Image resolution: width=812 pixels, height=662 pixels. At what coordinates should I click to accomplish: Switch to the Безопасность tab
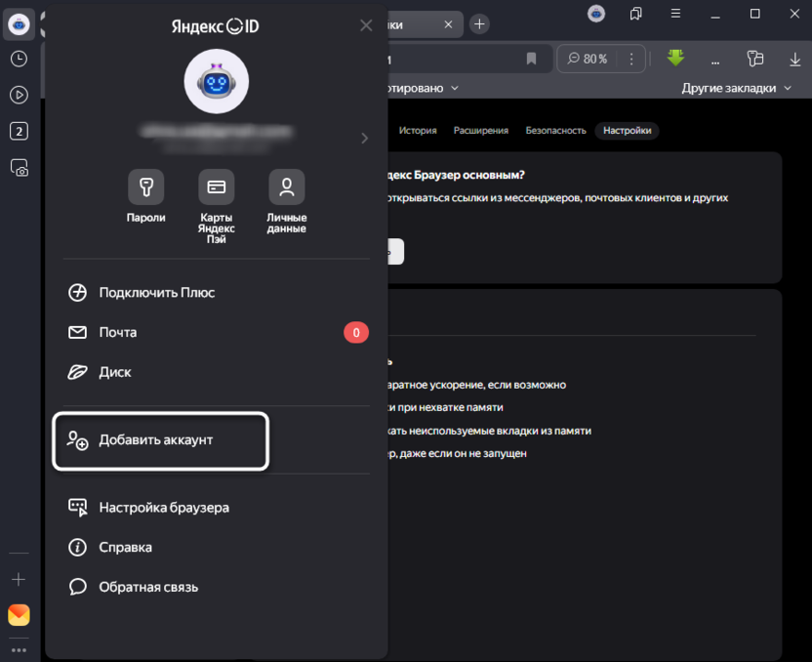click(x=555, y=131)
